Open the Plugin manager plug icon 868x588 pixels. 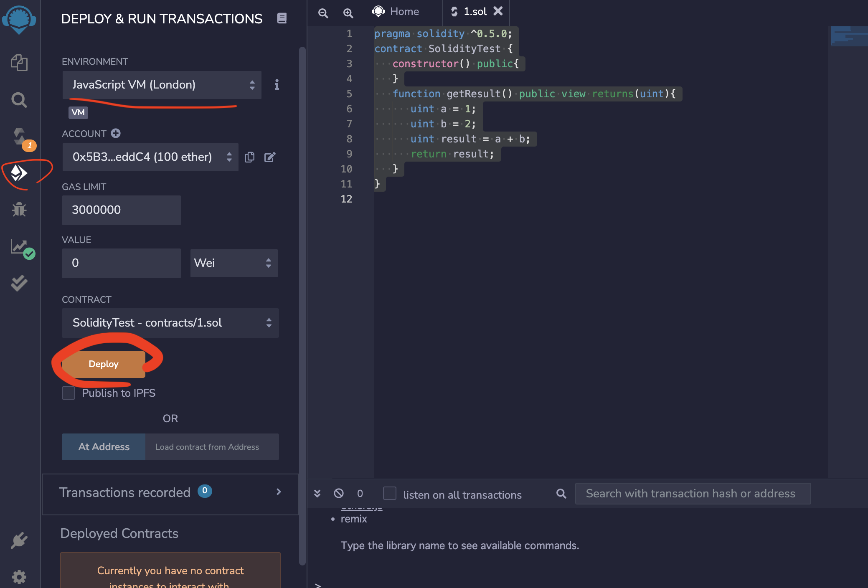[19, 540]
